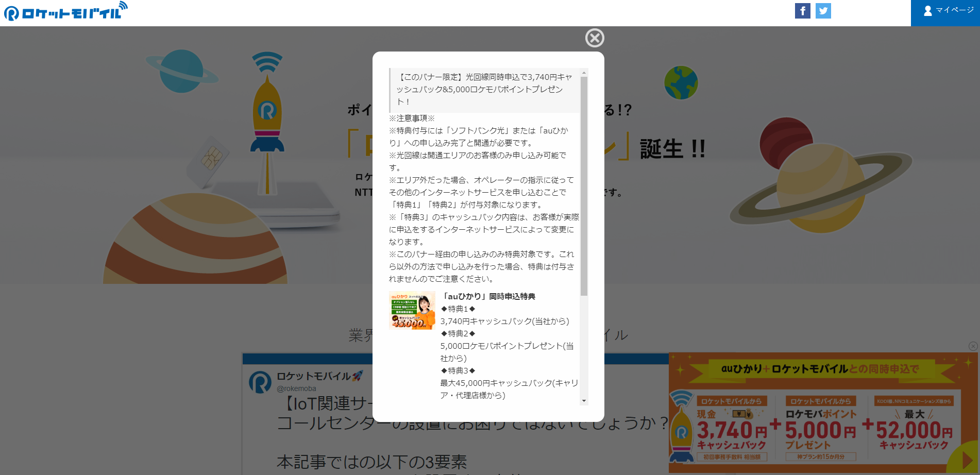This screenshot has width=980, height=475.
Task: Click the 【このバナー限定】 popup title block
Action: click(x=484, y=90)
